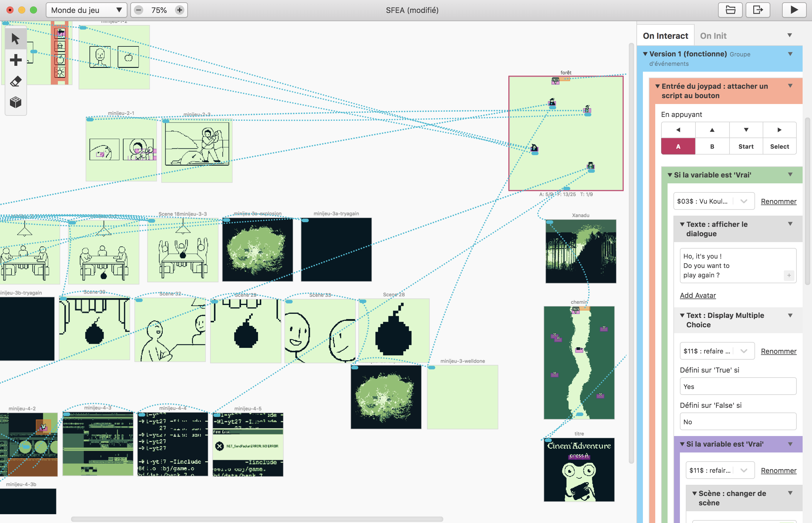812x523 pixels.
Task: Expand the Version 1 event group
Action: (x=648, y=54)
